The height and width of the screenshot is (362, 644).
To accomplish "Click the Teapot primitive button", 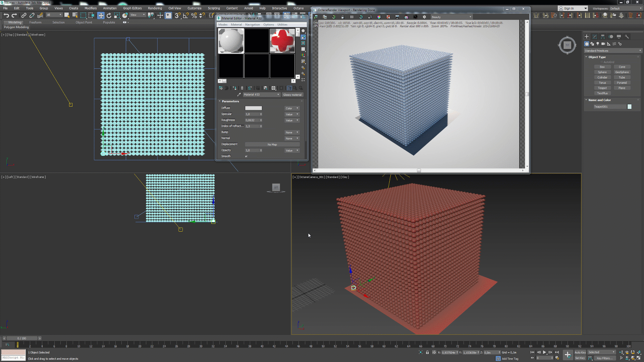I will click(x=602, y=88).
